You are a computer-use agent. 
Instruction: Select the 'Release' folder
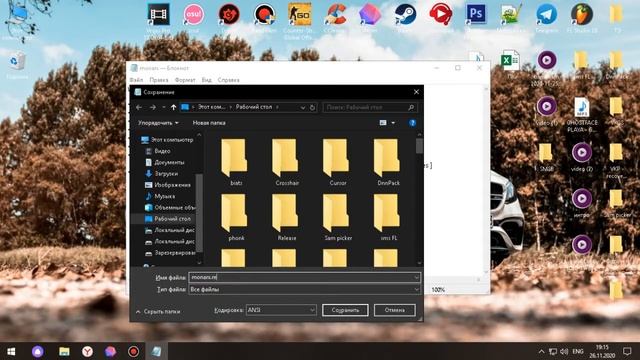[286, 217]
